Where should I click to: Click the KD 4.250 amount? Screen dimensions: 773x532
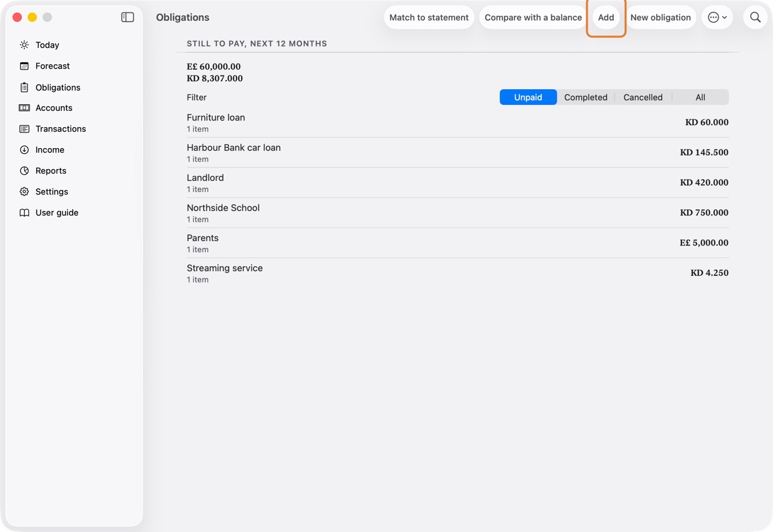click(x=709, y=273)
